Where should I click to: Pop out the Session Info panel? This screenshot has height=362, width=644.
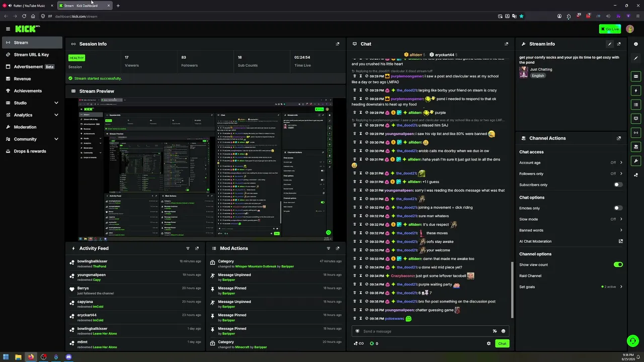[338, 44]
